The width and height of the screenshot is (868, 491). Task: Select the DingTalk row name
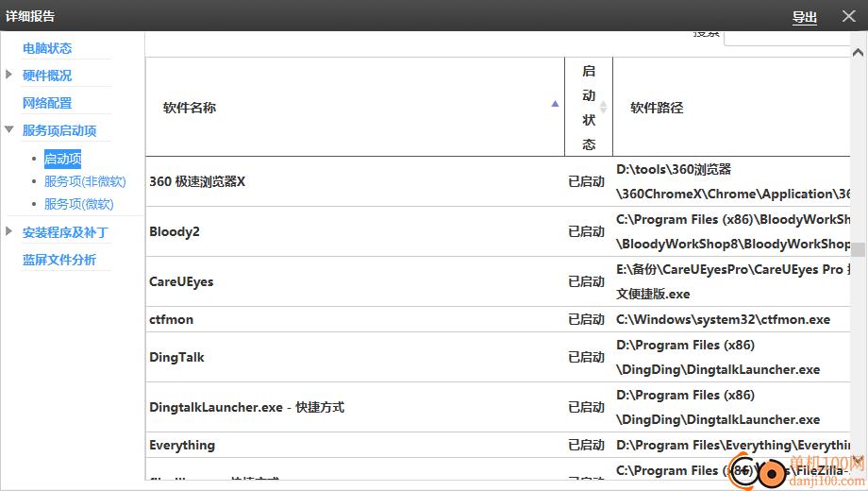pyautogui.click(x=176, y=358)
